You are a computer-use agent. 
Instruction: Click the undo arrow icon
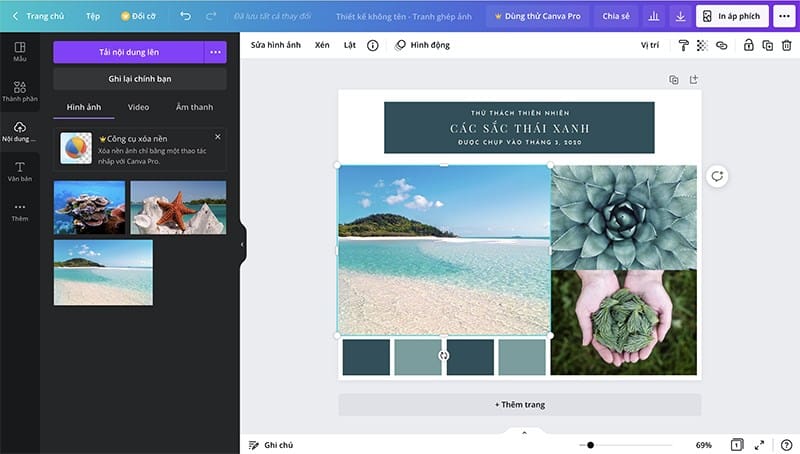coord(186,16)
